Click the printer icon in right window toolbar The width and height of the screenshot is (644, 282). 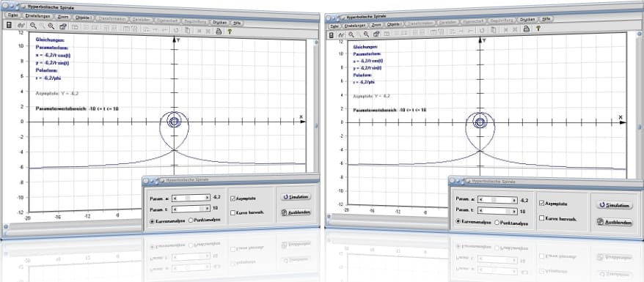point(526,29)
